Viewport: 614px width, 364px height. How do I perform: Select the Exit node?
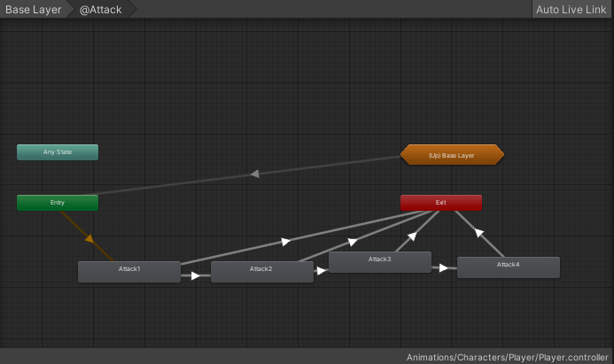[x=441, y=203]
